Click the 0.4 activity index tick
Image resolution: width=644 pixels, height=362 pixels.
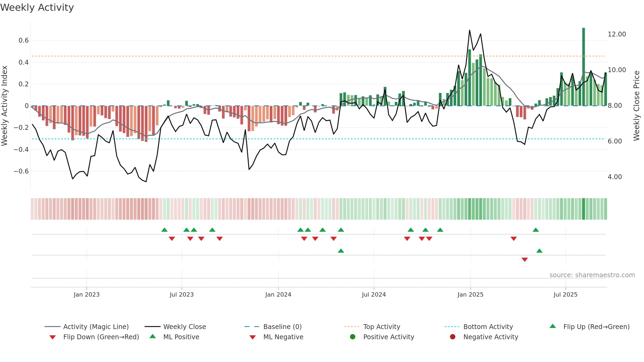(24, 62)
